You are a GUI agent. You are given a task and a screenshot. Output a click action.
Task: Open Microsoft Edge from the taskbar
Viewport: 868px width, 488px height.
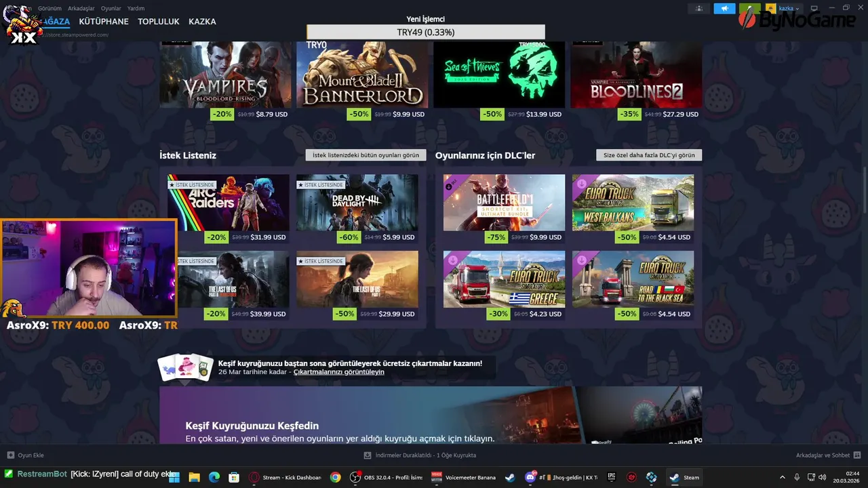tap(214, 477)
